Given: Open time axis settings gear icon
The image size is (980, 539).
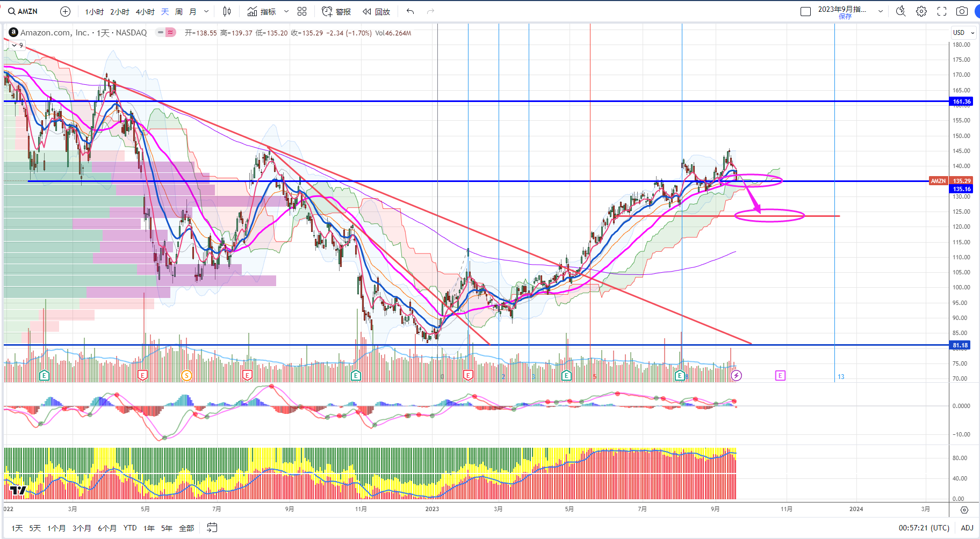Looking at the screenshot, I should pyautogui.click(x=964, y=509).
